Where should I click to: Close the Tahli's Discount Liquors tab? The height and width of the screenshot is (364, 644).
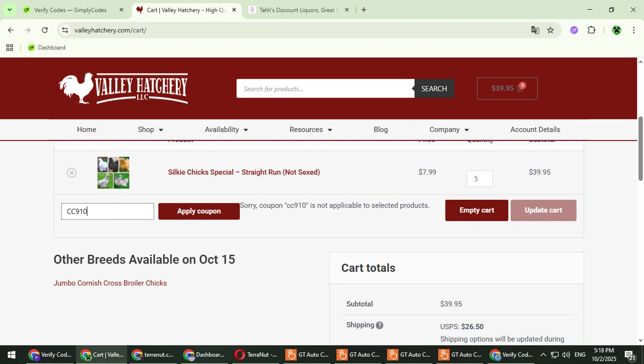[x=347, y=10]
